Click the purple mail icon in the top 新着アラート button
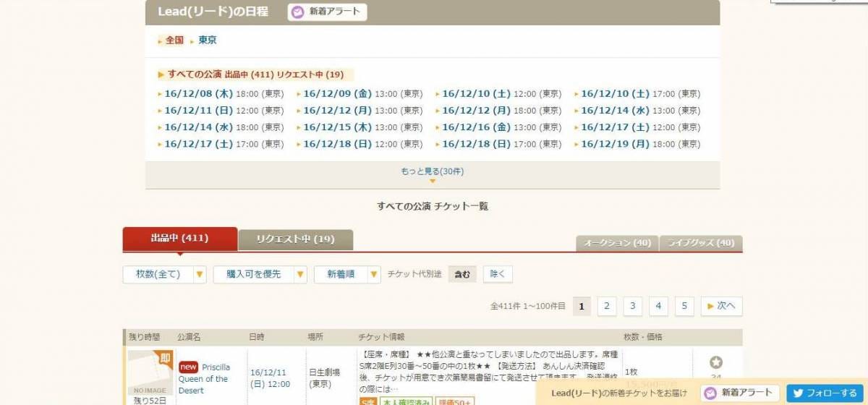This screenshot has width=868, height=405. (298, 12)
